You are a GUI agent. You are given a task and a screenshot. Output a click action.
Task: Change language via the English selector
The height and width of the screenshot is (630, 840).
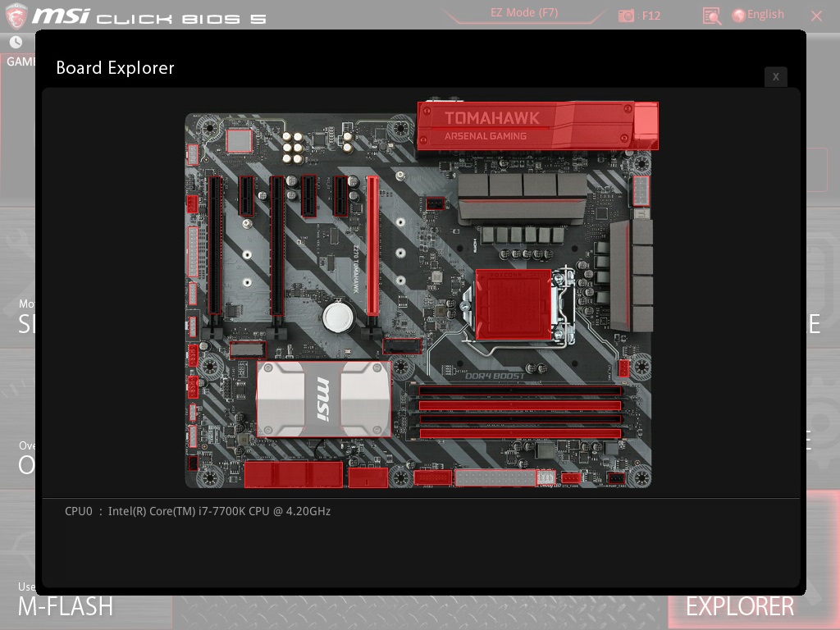(758, 15)
